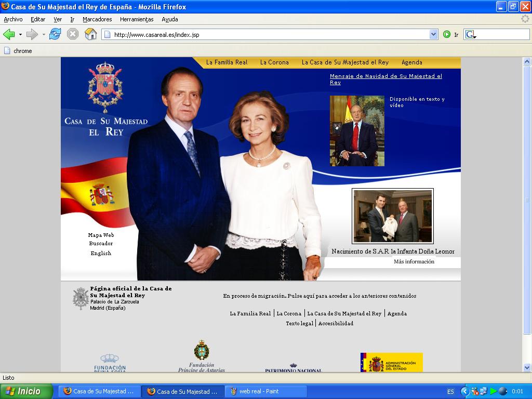The height and width of the screenshot is (399, 532).
Task: Click the green play icon in the system tray
Action: pyautogui.click(x=494, y=392)
